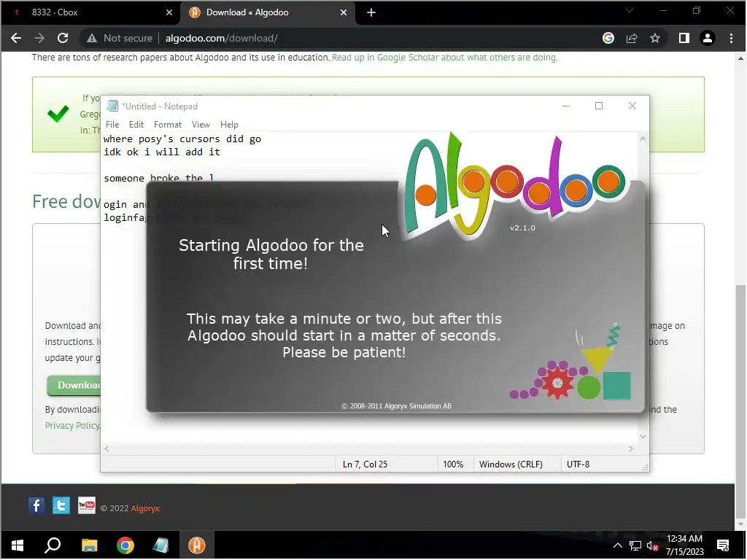Viewport: 747px width, 560px height.
Task: Click Algodoo icon in the taskbar
Action: pyautogui.click(x=197, y=545)
